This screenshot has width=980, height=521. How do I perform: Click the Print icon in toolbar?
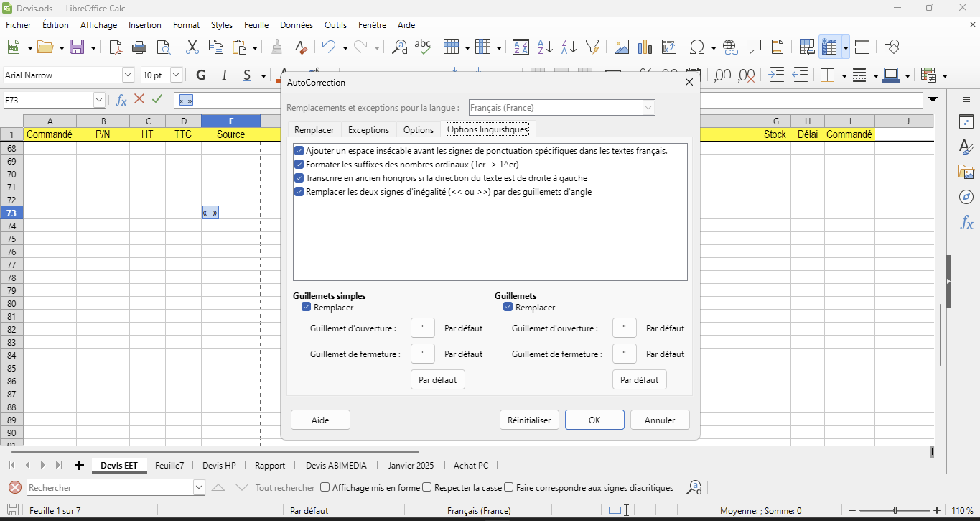point(140,47)
